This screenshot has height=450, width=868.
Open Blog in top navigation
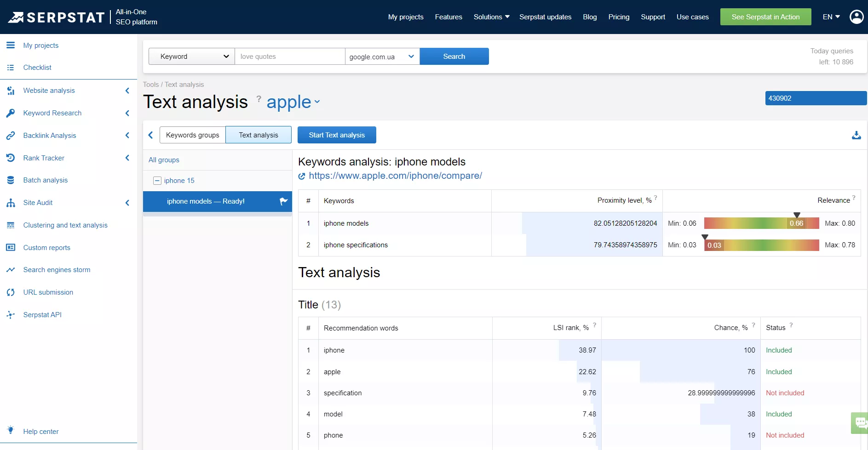[590, 17]
